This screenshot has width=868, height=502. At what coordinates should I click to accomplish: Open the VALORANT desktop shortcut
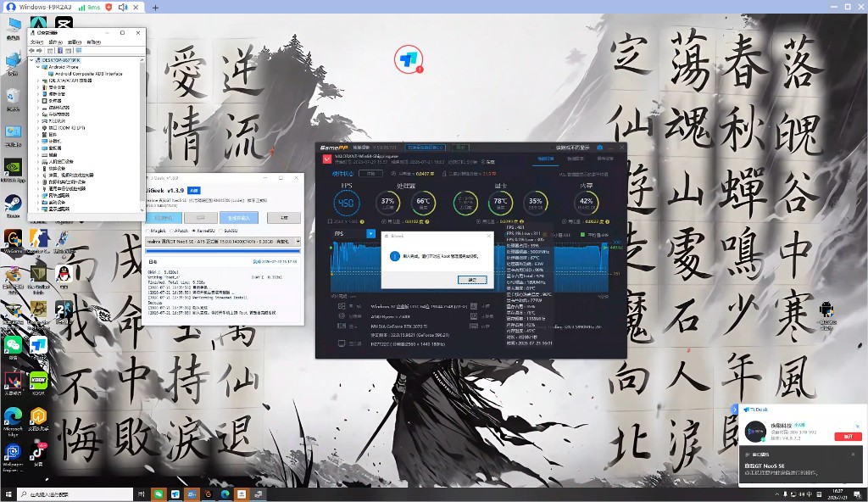pyautogui.click(x=13, y=382)
